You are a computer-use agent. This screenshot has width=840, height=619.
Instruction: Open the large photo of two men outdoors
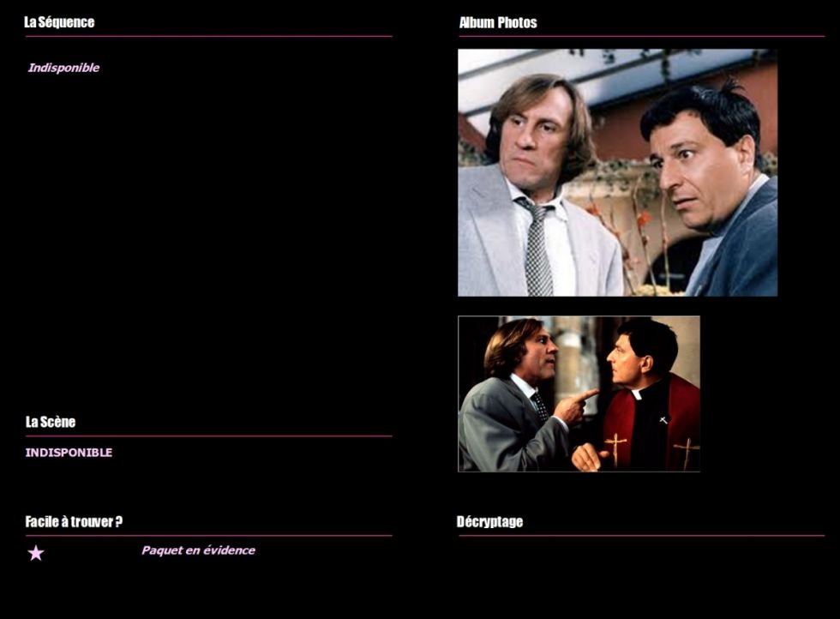tap(617, 172)
